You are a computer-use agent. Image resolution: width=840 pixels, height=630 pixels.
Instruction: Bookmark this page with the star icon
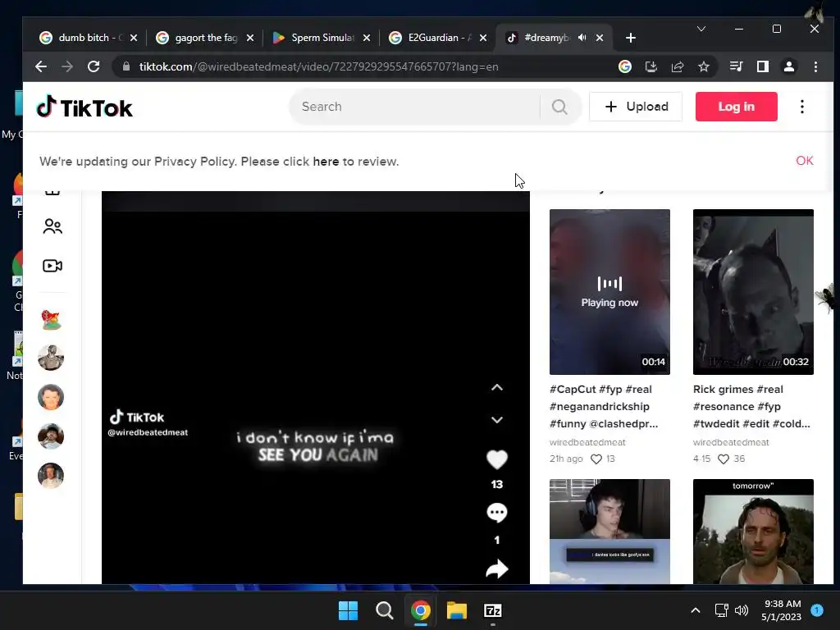703,66
